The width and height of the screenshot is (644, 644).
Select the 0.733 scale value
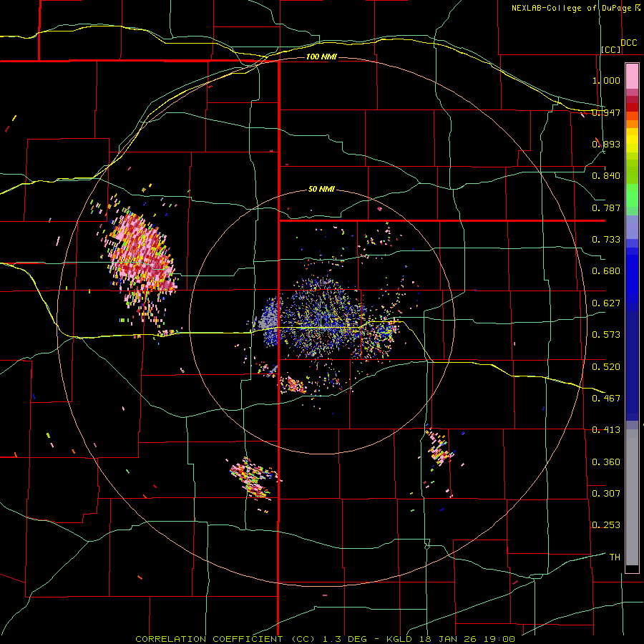coord(606,240)
